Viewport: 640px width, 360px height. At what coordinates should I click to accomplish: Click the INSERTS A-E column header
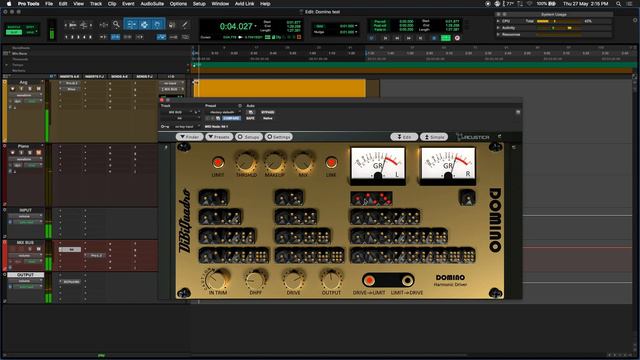69,76
